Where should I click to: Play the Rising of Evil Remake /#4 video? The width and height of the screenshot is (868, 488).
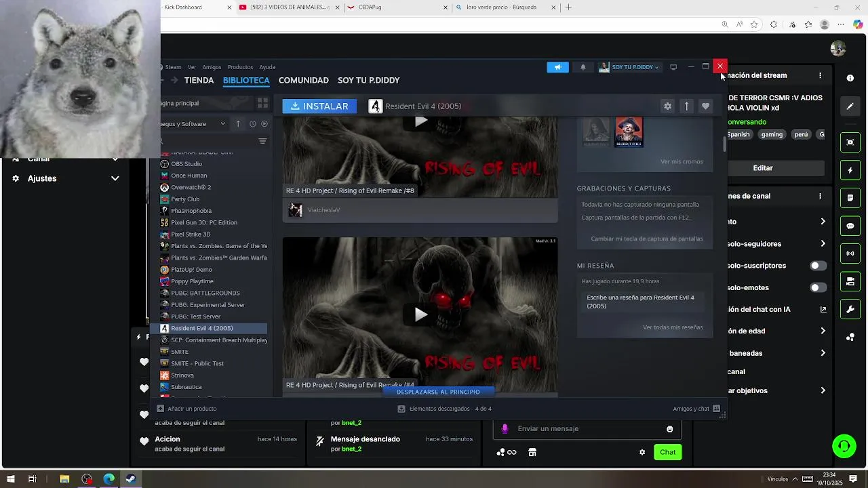(x=420, y=314)
